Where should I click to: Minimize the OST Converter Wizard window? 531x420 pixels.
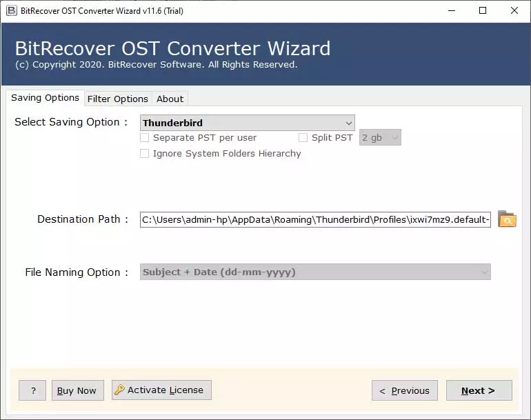tap(452, 10)
